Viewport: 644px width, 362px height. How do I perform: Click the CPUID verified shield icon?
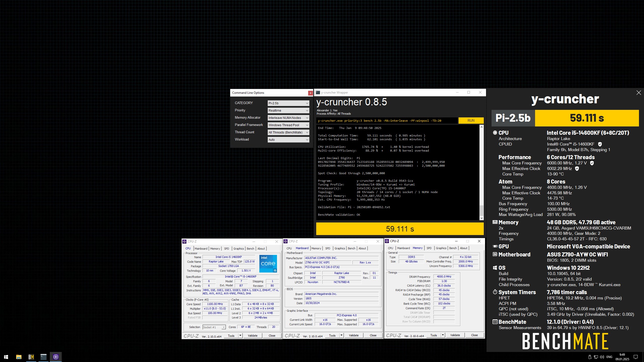(600, 144)
